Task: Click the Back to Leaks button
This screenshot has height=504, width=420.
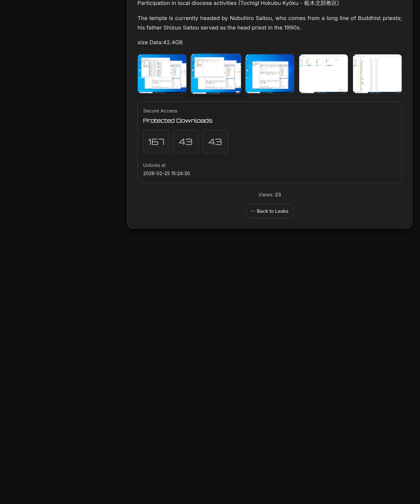Action: (x=270, y=211)
